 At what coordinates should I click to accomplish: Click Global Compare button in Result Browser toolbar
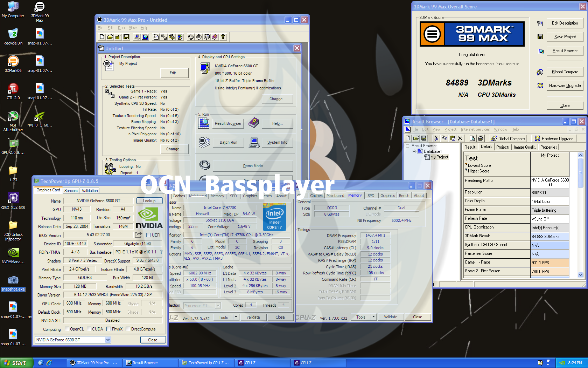click(x=508, y=138)
